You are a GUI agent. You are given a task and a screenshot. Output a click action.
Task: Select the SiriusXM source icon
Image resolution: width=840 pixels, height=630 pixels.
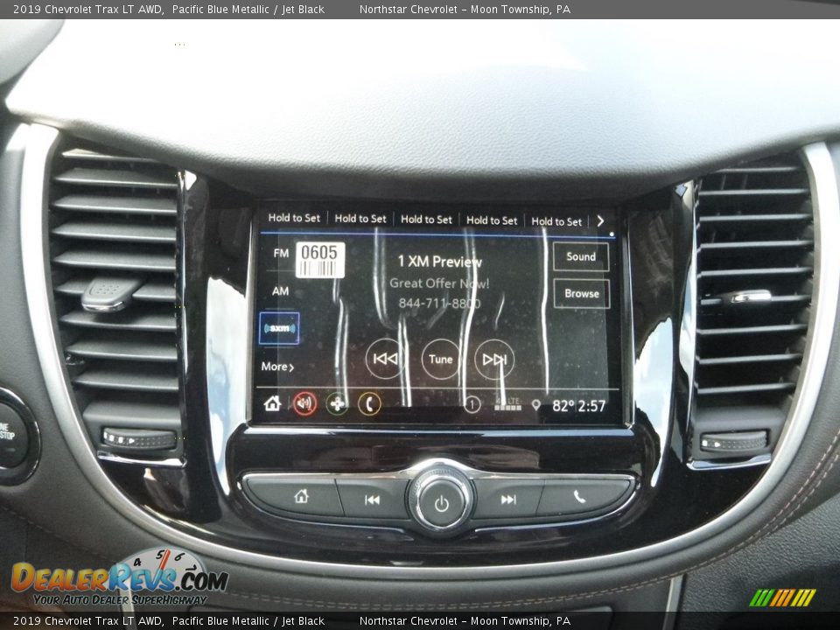coord(279,328)
